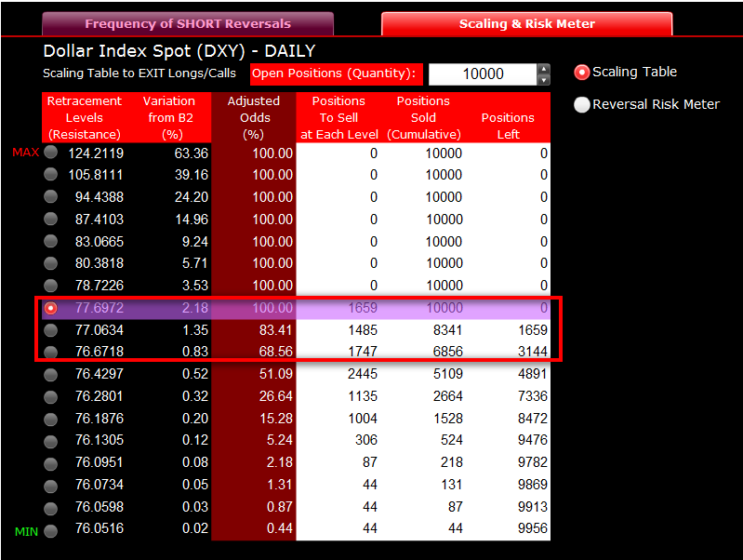743x560 pixels.
Task: Click the Retracement Levels (Resistance) column header
Action: pos(84,117)
